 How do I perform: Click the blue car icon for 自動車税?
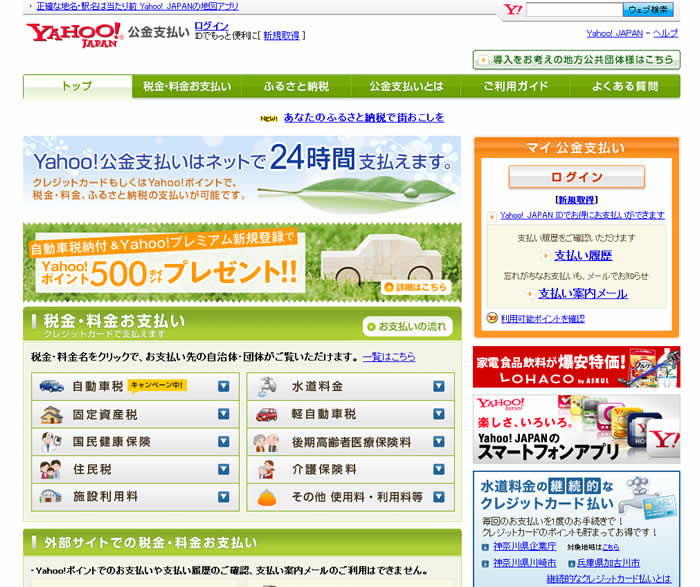tap(51, 386)
